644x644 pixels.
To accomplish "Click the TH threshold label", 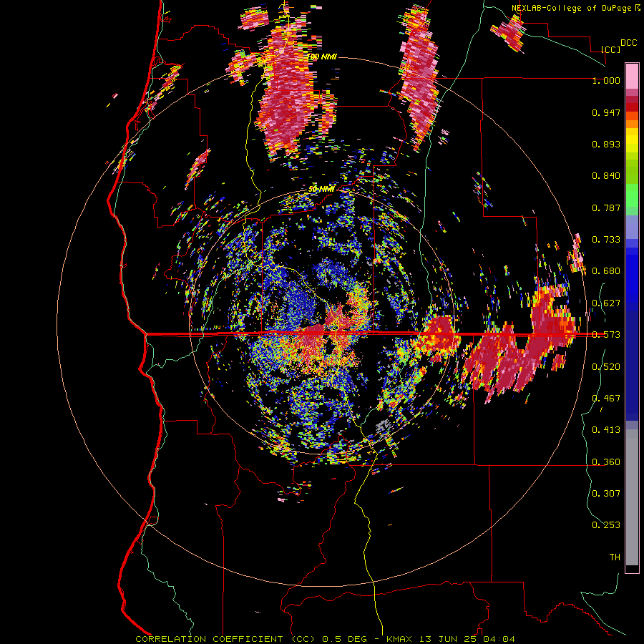I will pyautogui.click(x=615, y=557).
